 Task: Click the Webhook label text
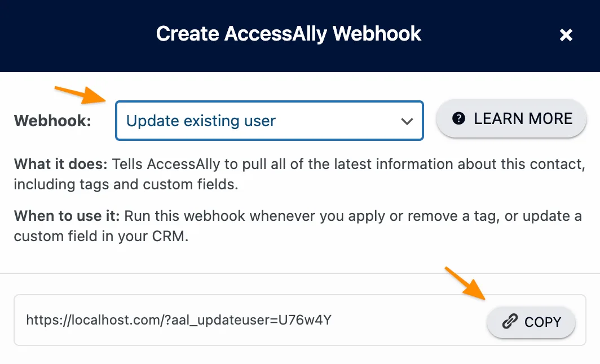pos(52,121)
